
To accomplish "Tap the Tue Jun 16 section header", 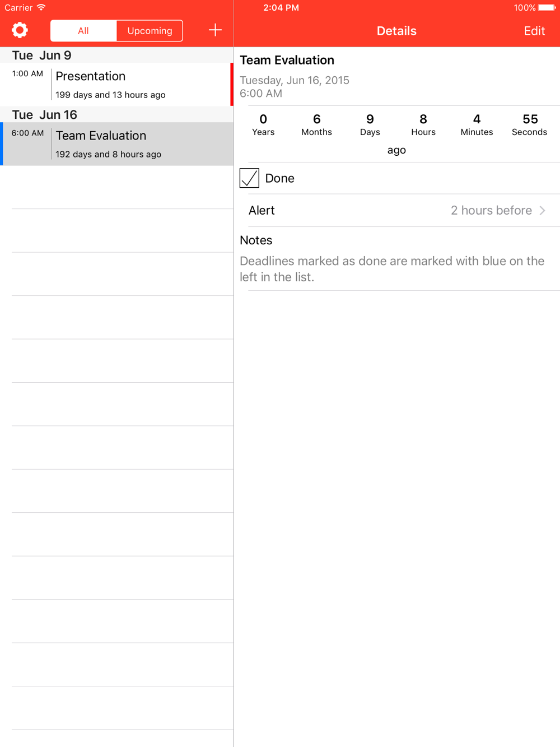I will [x=116, y=114].
